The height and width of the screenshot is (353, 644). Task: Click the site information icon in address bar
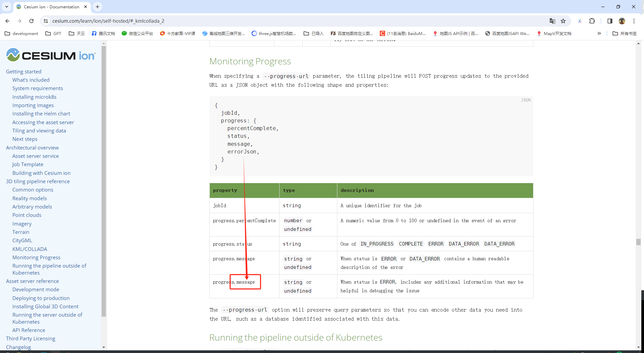(46, 21)
